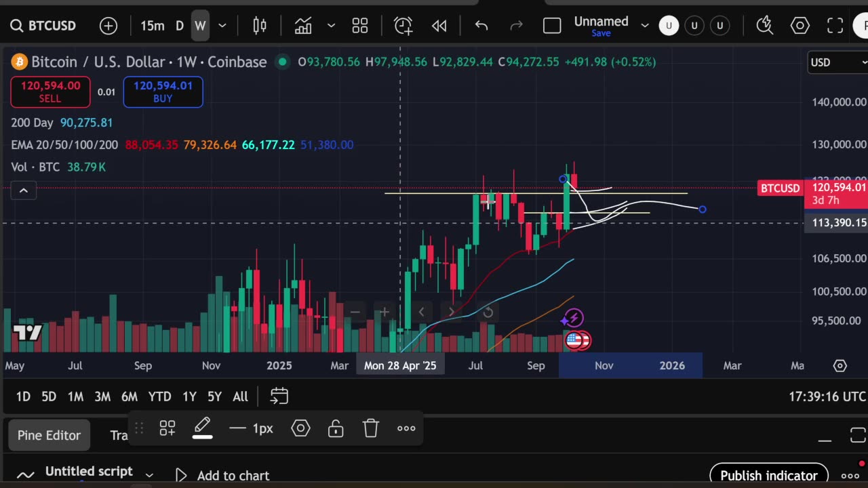Expand the layout name dropdown arrow

pos(645,26)
